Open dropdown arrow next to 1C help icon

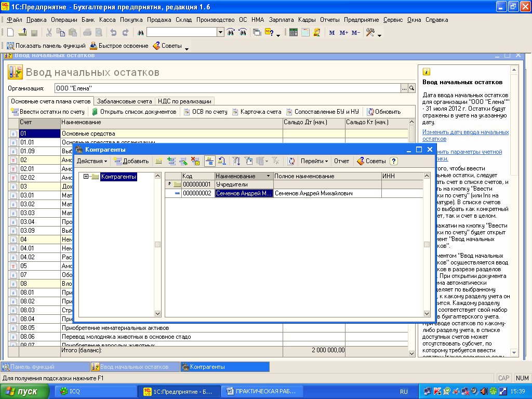(x=278, y=36)
